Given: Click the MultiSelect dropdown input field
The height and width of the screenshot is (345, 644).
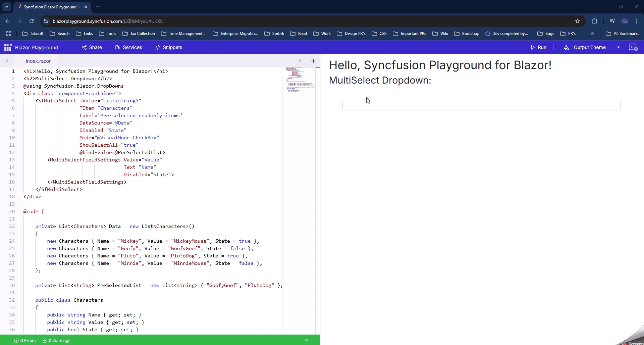Looking at the screenshot, I should tap(481, 105).
